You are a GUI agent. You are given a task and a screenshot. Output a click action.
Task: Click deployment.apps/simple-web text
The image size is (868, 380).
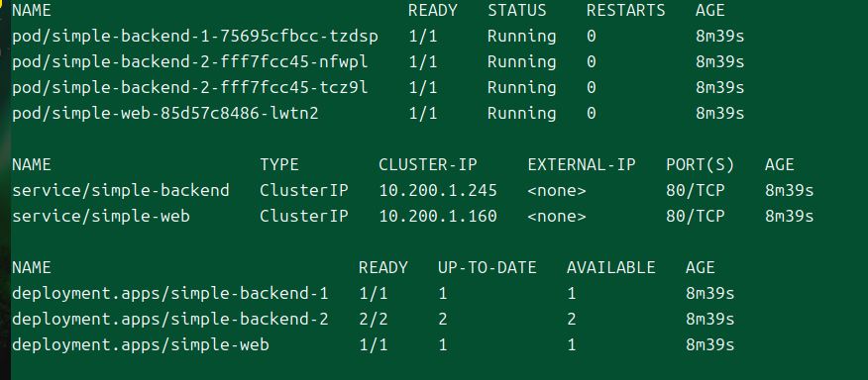141,345
